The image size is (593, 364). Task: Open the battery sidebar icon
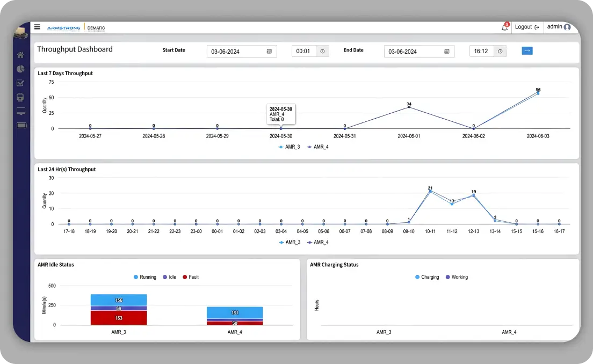21,126
